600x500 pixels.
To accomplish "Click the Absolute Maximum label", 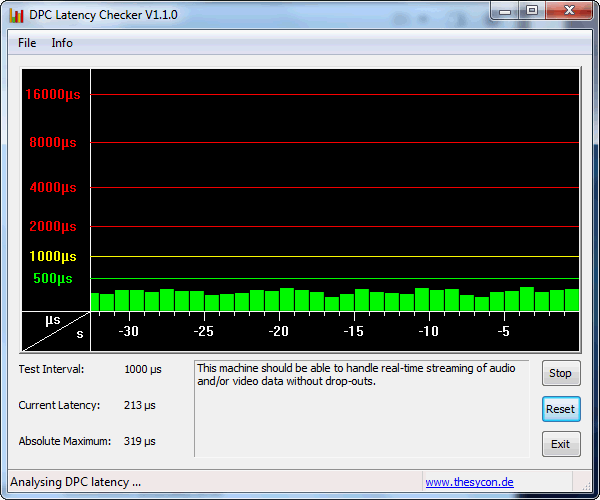I will tap(65, 441).
